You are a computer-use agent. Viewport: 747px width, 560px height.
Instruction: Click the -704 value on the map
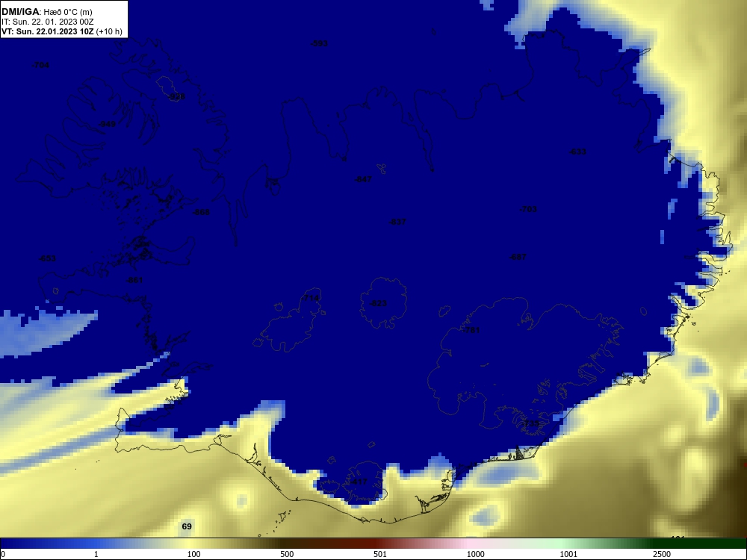[x=40, y=65]
